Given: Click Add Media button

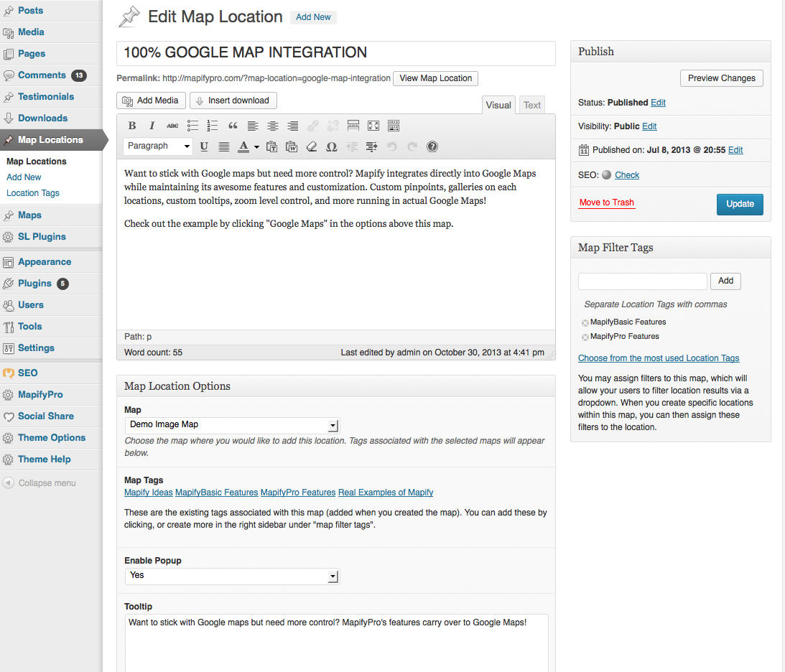Looking at the screenshot, I should (152, 101).
